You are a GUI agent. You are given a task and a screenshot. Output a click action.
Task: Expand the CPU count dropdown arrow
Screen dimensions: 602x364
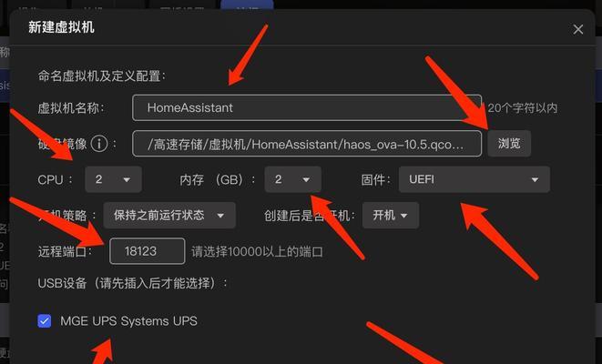tap(127, 179)
